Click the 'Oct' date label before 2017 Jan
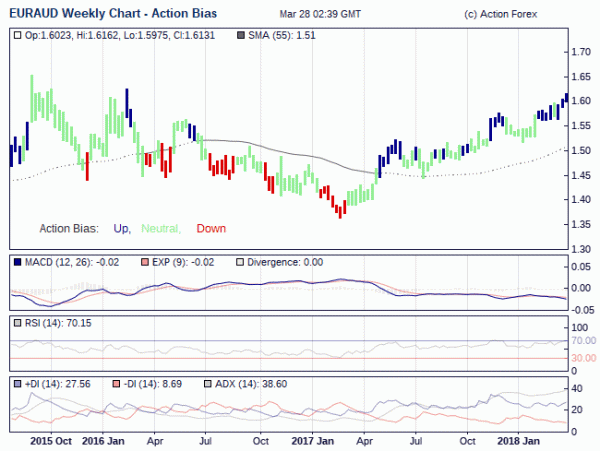600x451 pixels. 261,441
